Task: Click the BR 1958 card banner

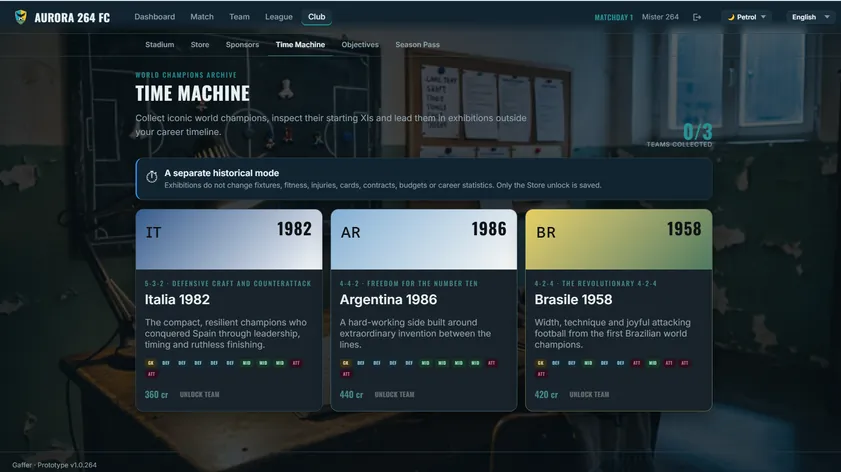Action: coord(619,239)
